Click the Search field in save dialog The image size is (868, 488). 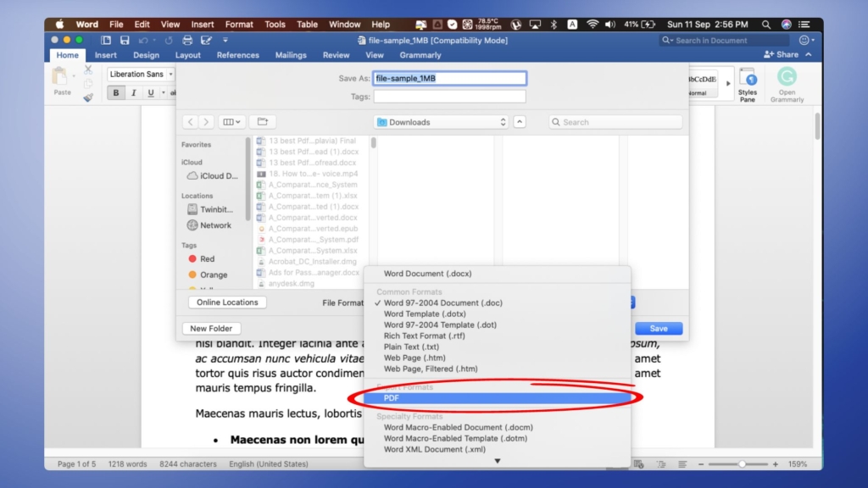pos(615,122)
